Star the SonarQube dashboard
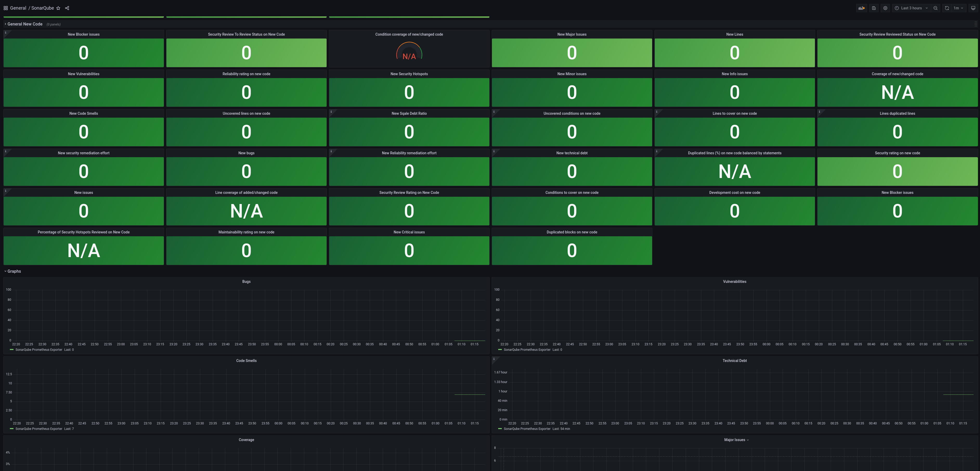 (58, 8)
